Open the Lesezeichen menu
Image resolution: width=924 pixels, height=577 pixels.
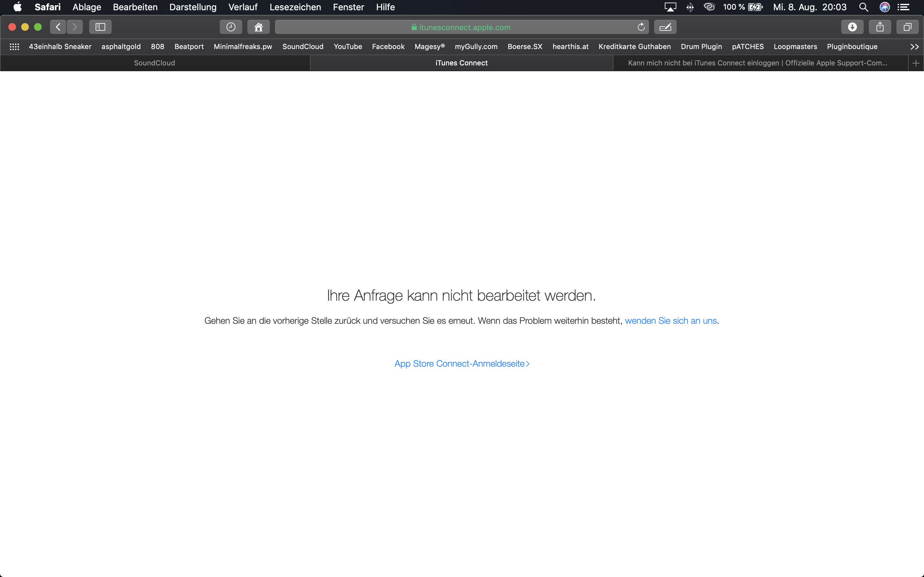(295, 7)
